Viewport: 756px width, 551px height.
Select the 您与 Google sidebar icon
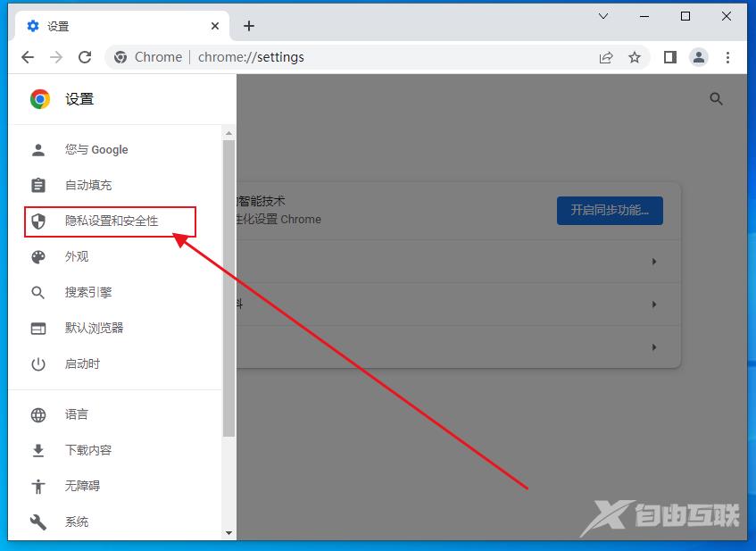tap(37, 149)
